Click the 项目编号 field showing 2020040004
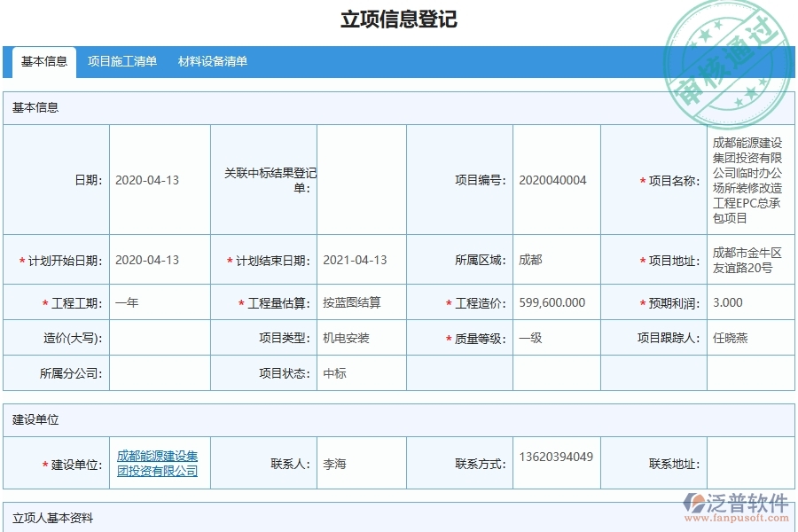The image size is (798, 532). [x=554, y=179]
